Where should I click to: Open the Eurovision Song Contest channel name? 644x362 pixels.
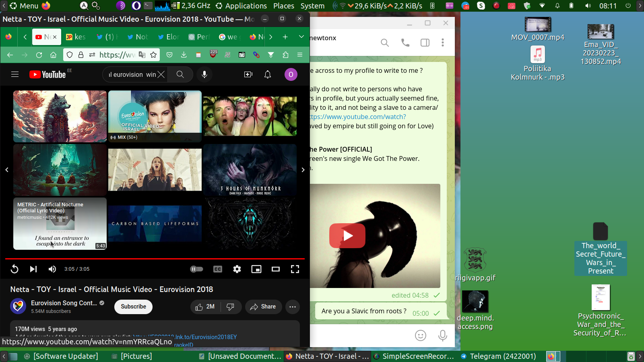click(64, 303)
